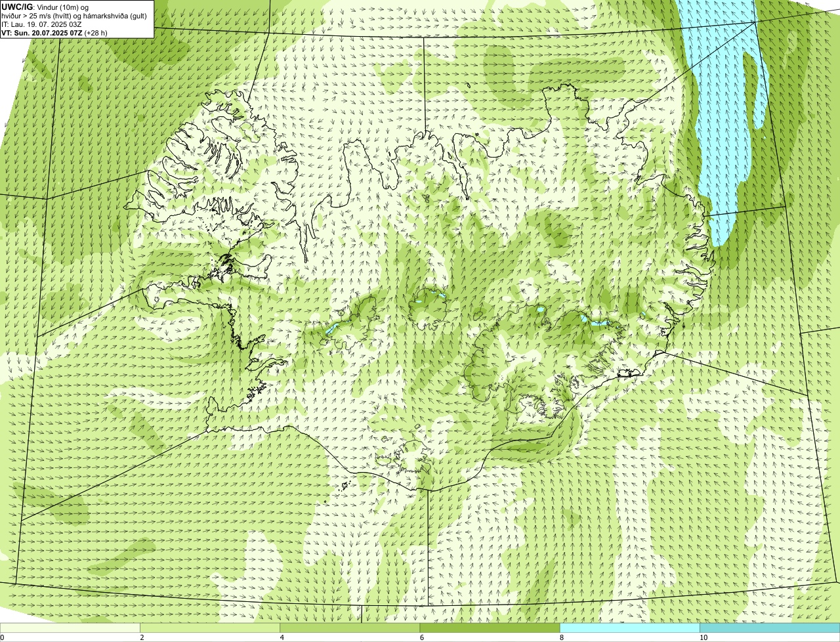Click the "hviður > 25 m/s (hvítt)" description line

coord(74,16)
